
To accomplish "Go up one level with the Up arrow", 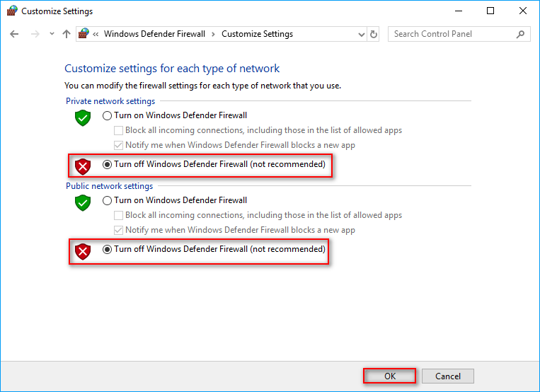I will coord(67,34).
